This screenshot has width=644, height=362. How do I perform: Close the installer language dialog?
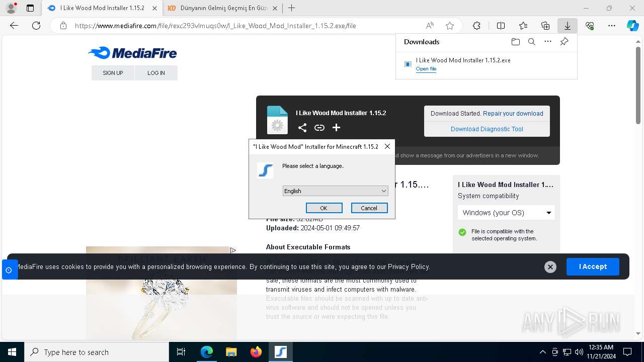pyautogui.click(x=387, y=146)
